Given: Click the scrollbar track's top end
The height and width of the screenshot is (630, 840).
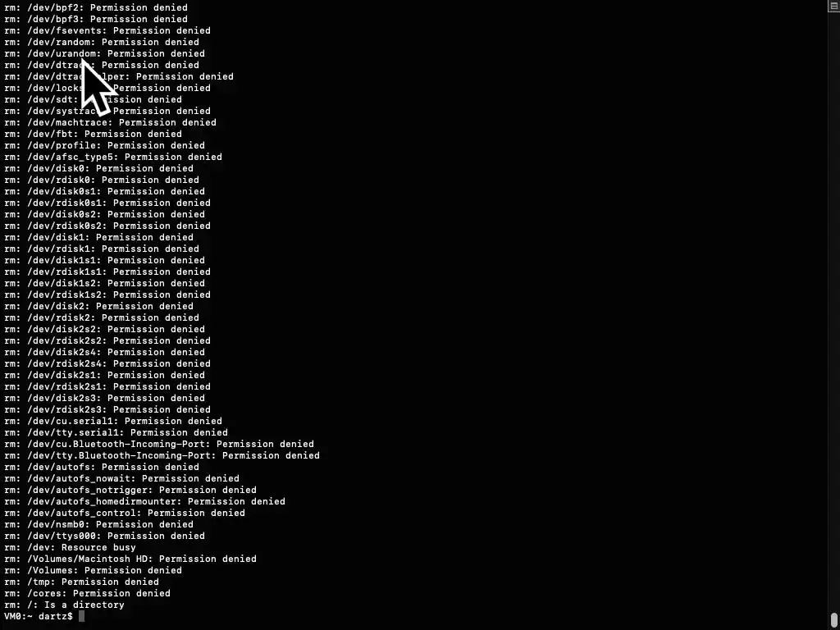Looking at the screenshot, I should pos(833,6).
